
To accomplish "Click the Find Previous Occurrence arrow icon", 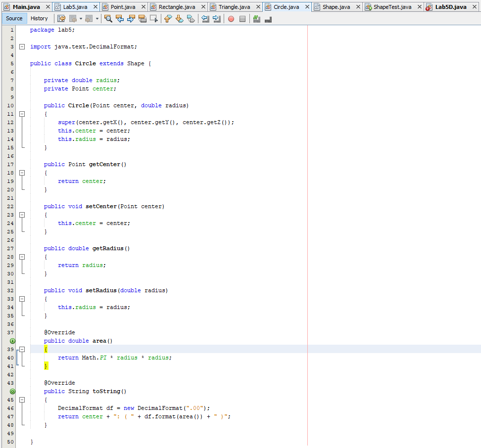I will coord(120,18).
